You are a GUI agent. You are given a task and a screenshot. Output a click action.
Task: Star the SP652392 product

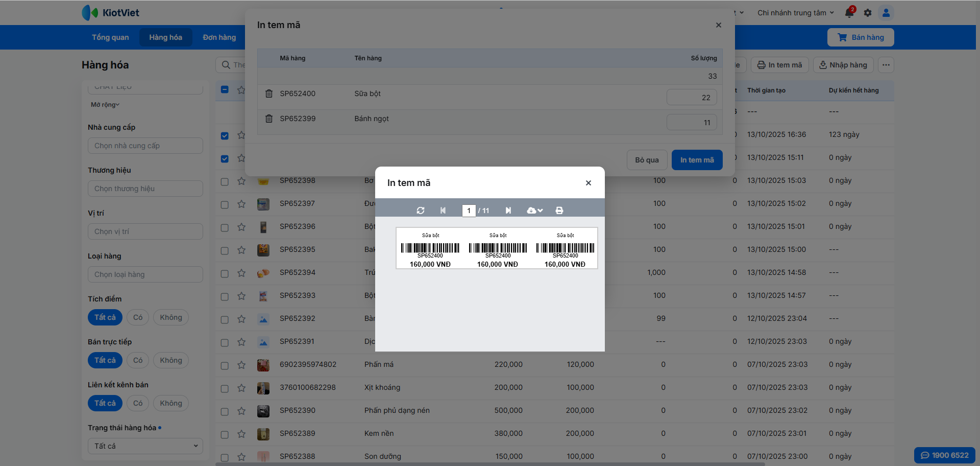tap(241, 319)
